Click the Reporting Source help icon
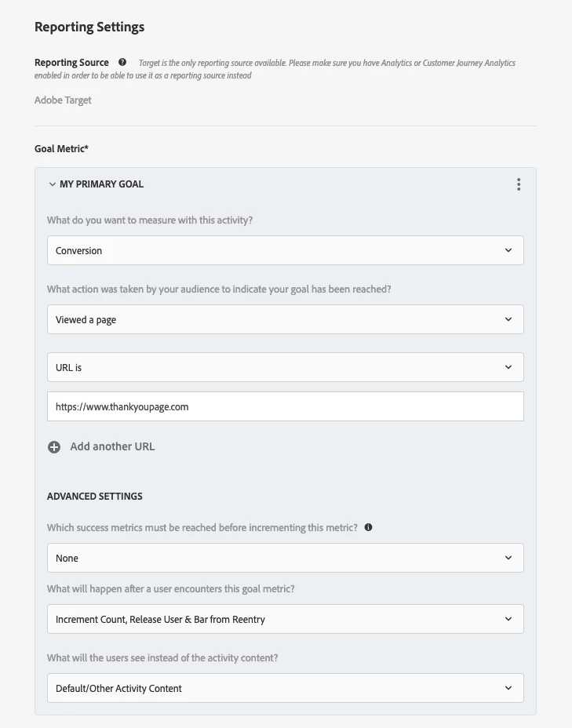The width and height of the screenshot is (572, 728). click(x=122, y=63)
